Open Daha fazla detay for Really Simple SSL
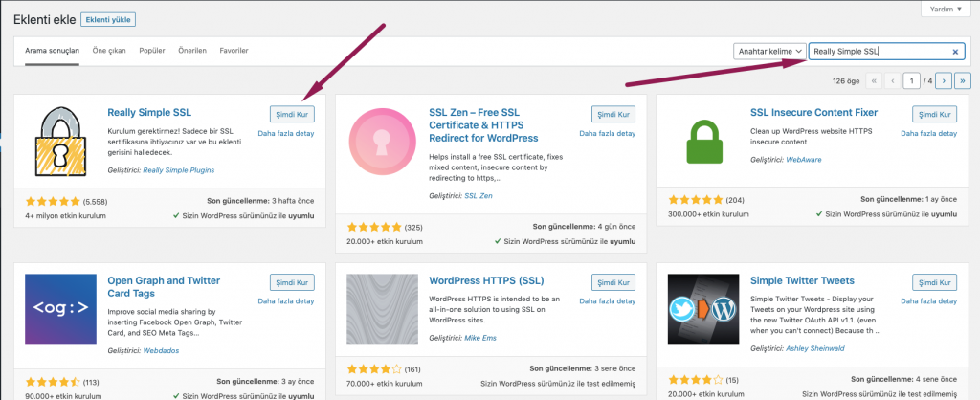The height and width of the screenshot is (400, 980). [286, 133]
